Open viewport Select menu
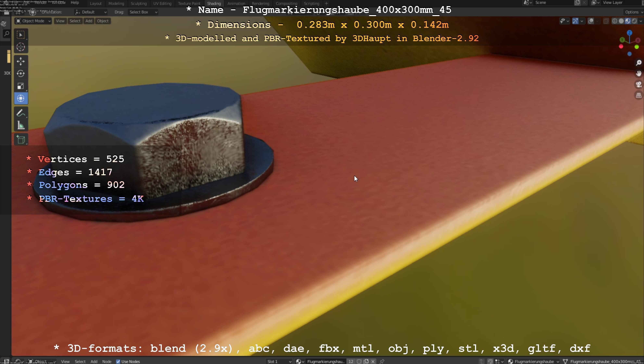Screen dimensions: 644x364 (x=75, y=21)
